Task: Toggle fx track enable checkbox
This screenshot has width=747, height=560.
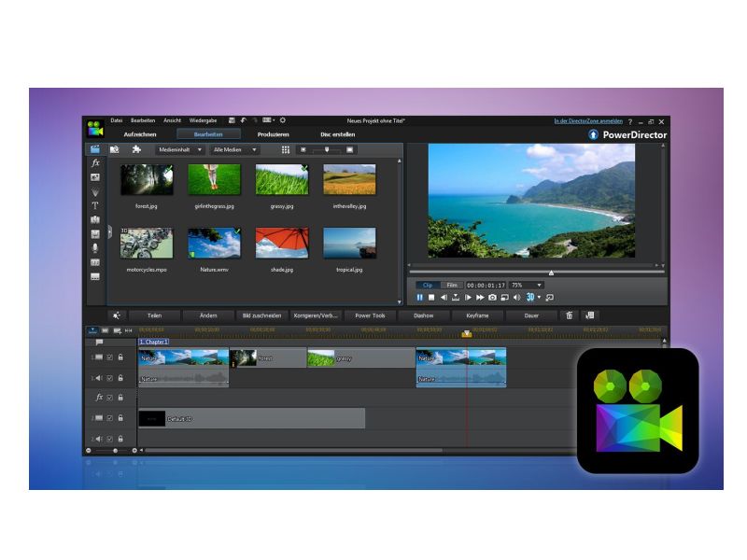Action: (x=109, y=398)
